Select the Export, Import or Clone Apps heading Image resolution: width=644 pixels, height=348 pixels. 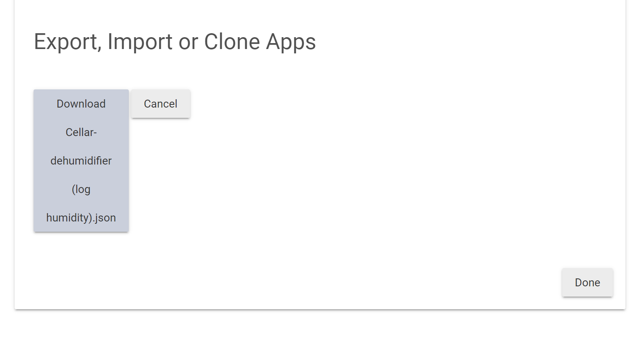click(175, 42)
